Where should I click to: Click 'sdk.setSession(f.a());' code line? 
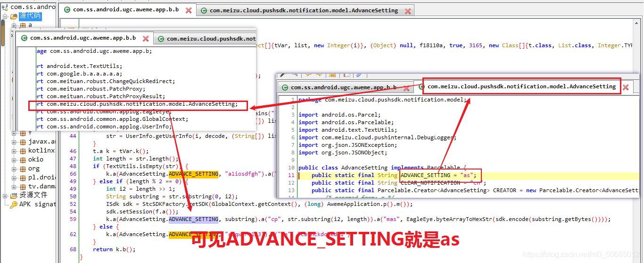pyautogui.click(x=142, y=212)
